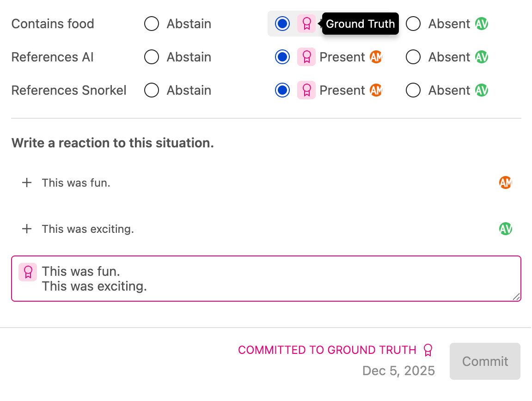The image size is (532, 401).
Task: Click ribbon icon beside Committed to Ground Truth
Action: coord(428,350)
